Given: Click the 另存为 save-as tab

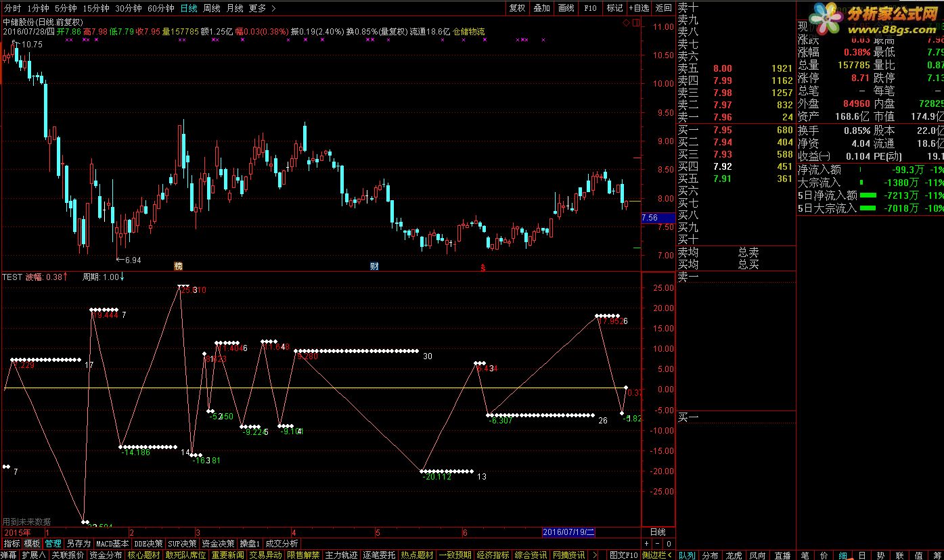Looking at the screenshot, I should [78, 543].
